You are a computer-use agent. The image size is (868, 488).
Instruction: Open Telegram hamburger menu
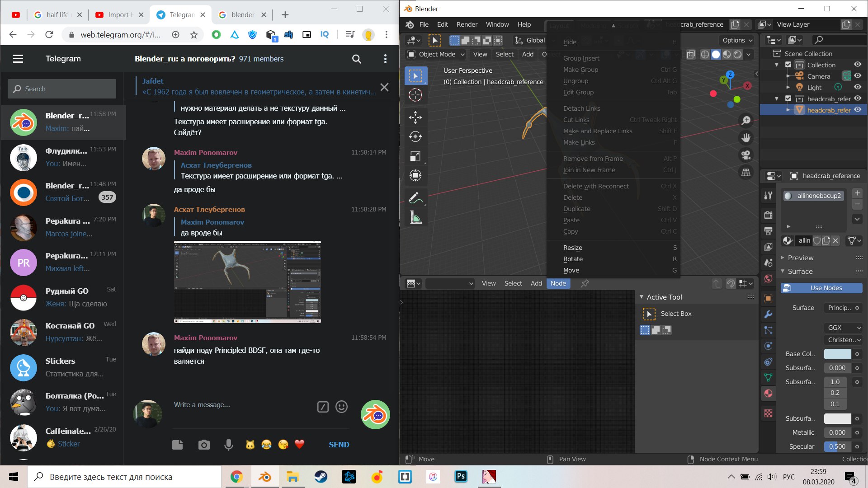point(18,59)
